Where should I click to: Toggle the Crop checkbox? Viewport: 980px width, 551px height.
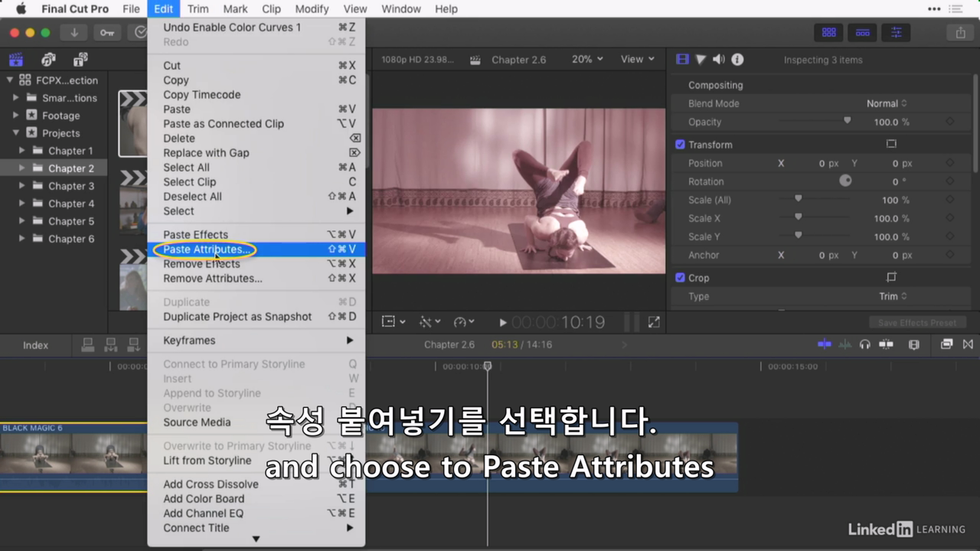[680, 277]
